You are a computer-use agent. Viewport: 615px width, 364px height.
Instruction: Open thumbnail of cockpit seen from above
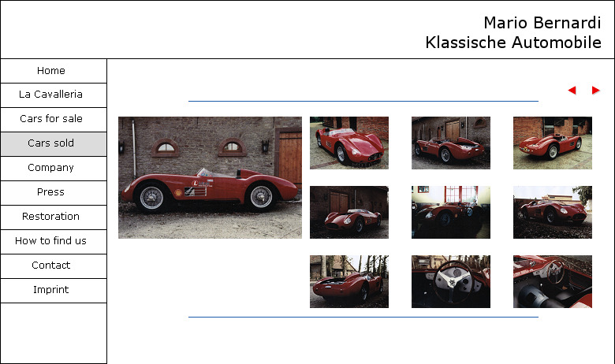tap(553, 282)
